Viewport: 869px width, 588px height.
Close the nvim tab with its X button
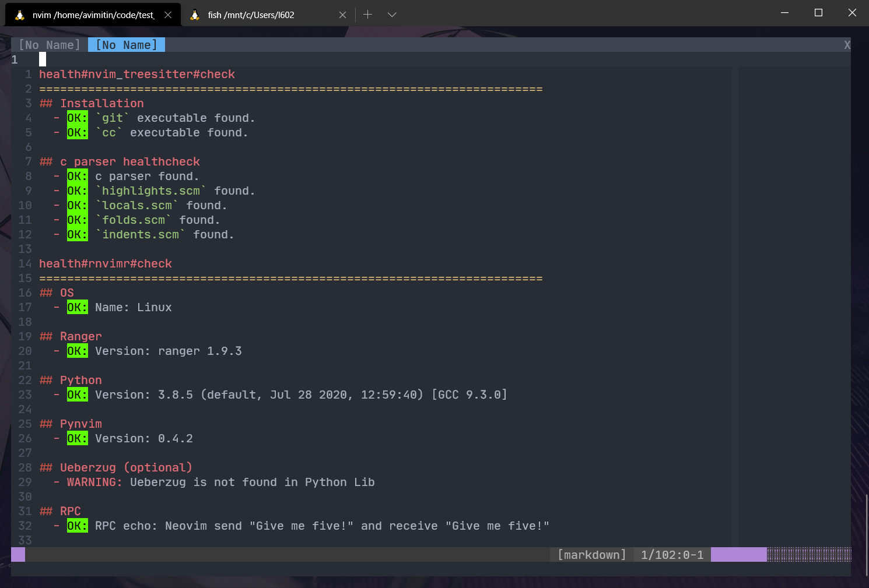(167, 14)
